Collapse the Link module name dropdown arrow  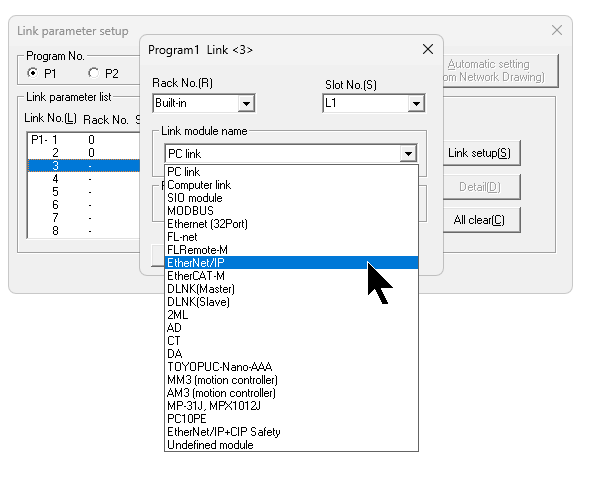coord(408,154)
